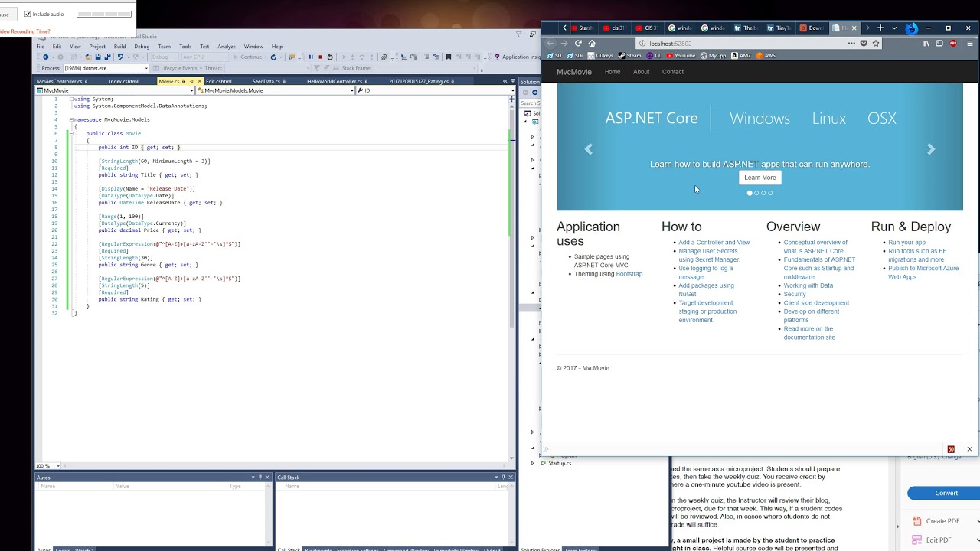The width and height of the screenshot is (980, 551).
Task: Go to Firefox home page icon
Action: (592, 44)
